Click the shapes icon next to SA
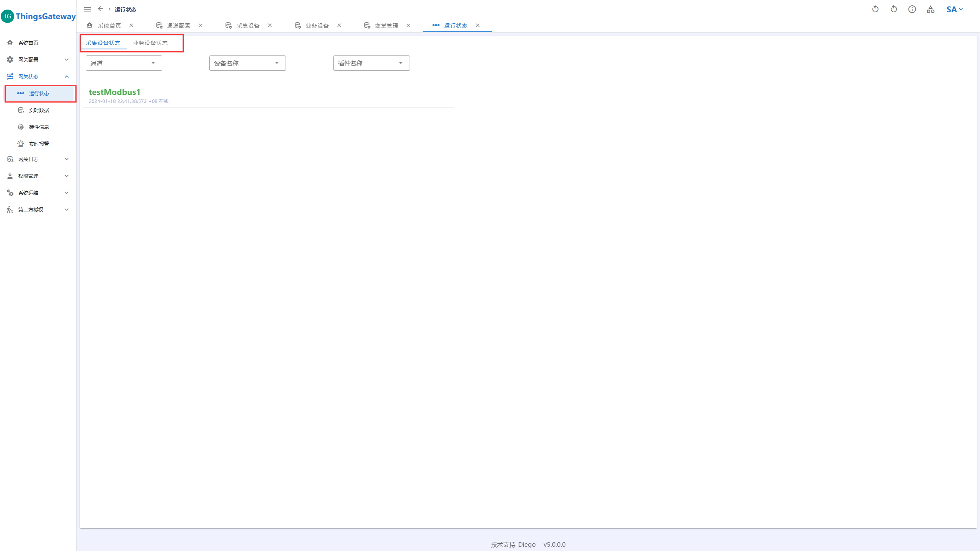980x551 pixels. pos(930,9)
